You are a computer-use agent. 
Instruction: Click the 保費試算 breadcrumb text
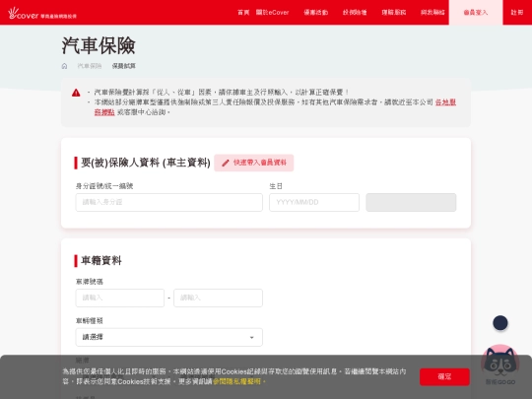pyautogui.click(x=123, y=66)
